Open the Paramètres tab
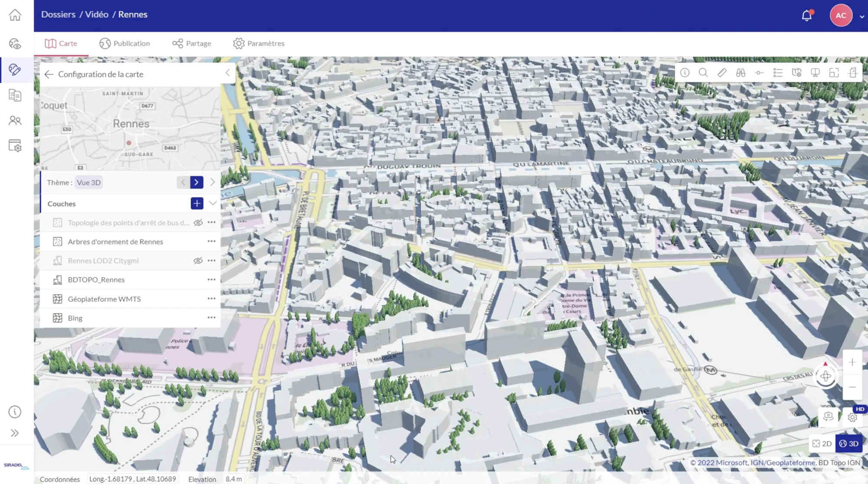This screenshot has height=484, width=868. tap(259, 43)
